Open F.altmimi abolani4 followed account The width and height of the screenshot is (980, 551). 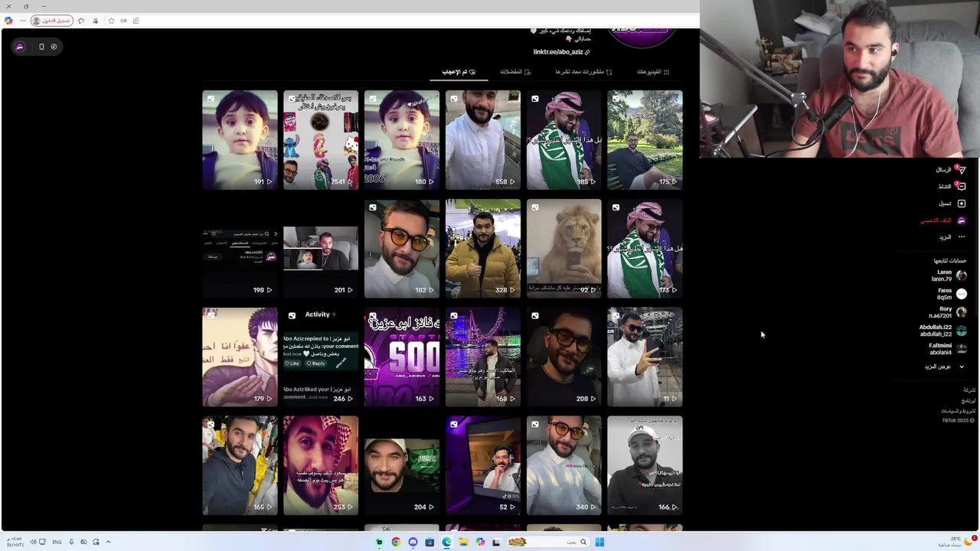coord(948,349)
